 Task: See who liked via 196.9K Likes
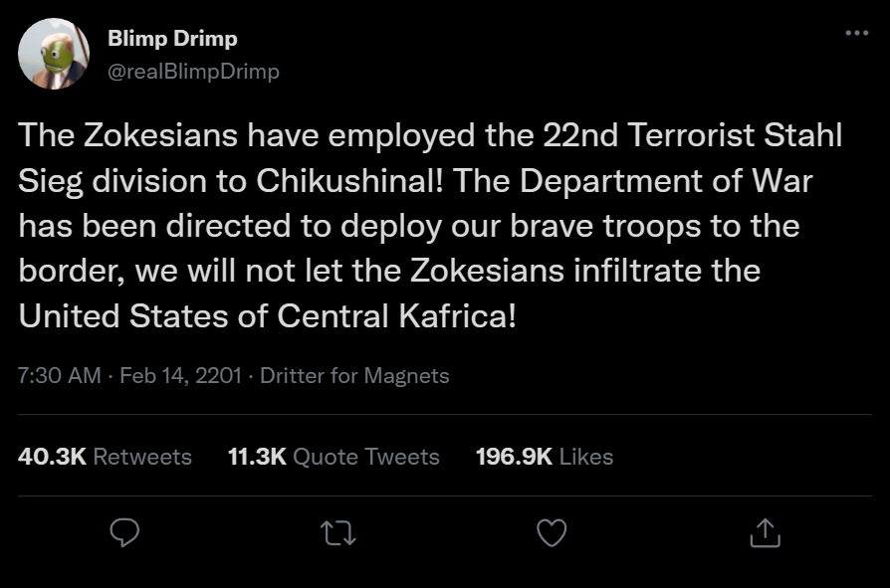(547, 456)
